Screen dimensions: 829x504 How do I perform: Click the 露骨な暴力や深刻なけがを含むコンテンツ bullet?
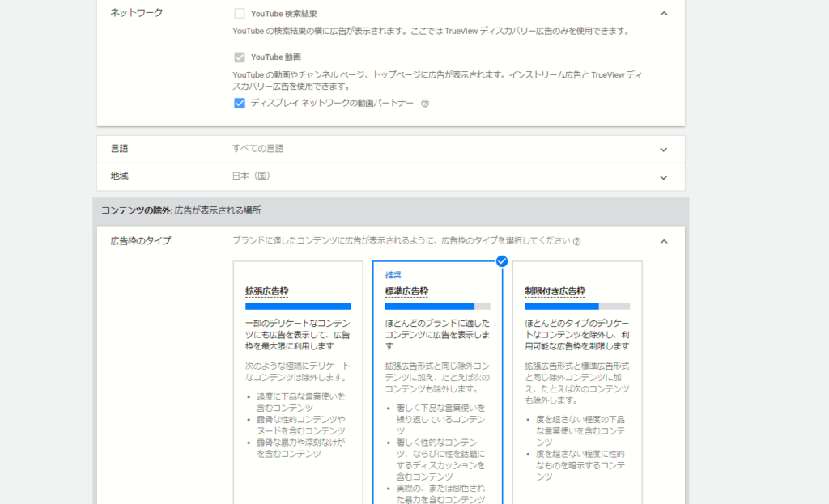301,448
